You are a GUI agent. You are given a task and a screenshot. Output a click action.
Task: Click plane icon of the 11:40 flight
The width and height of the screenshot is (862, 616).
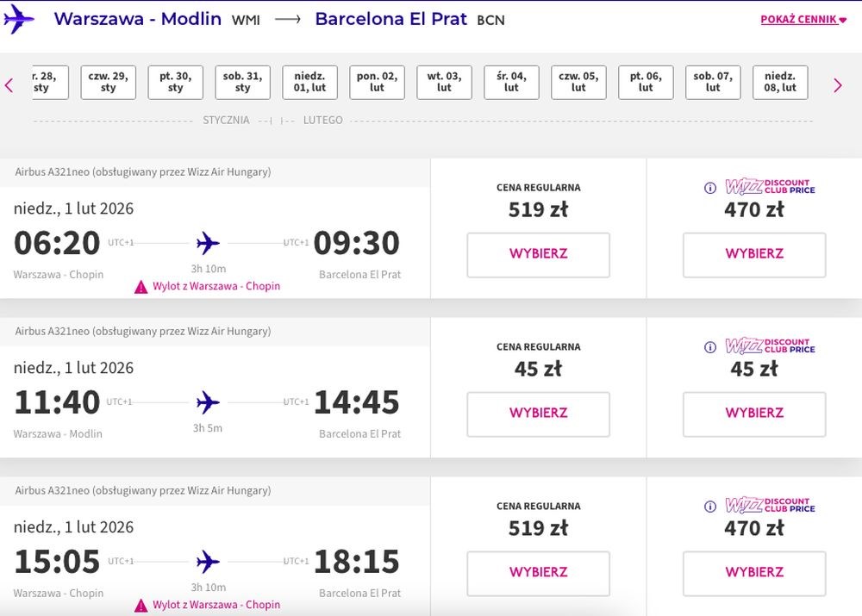tap(208, 402)
